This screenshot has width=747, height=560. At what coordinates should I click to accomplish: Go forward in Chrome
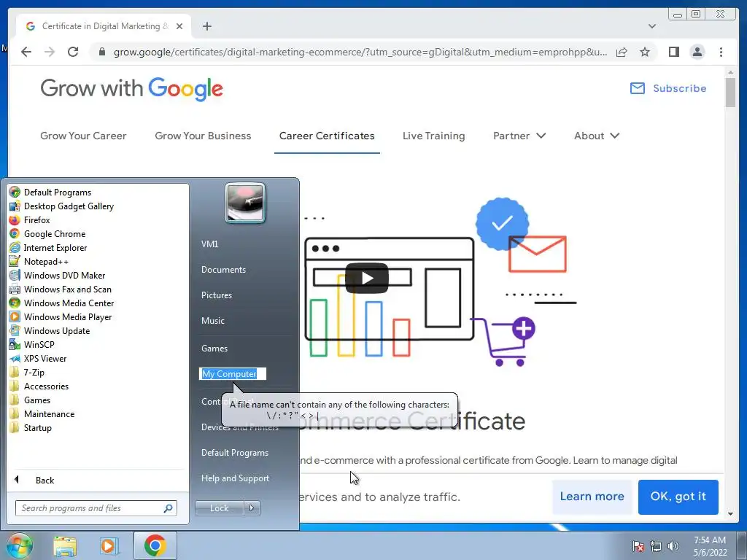[50, 52]
